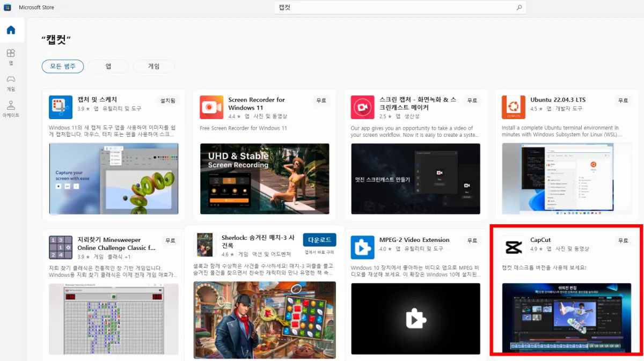Open the Apps (앱) sidebar section

click(x=11, y=57)
